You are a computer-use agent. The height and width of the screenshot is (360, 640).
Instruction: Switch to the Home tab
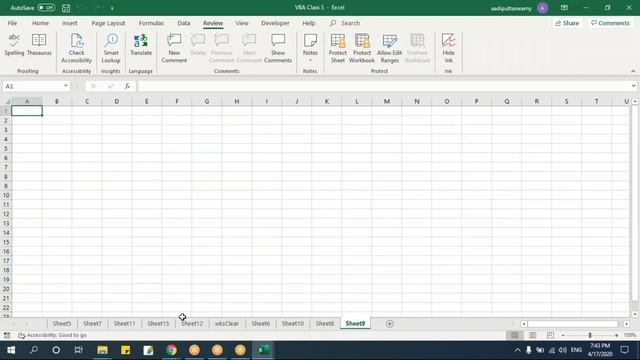40,23
